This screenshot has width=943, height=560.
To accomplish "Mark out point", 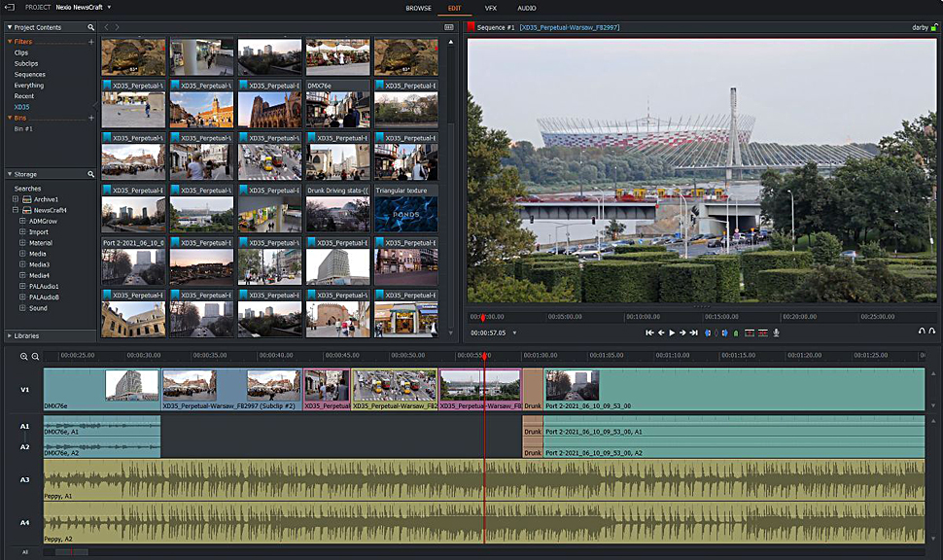I will (724, 332).
